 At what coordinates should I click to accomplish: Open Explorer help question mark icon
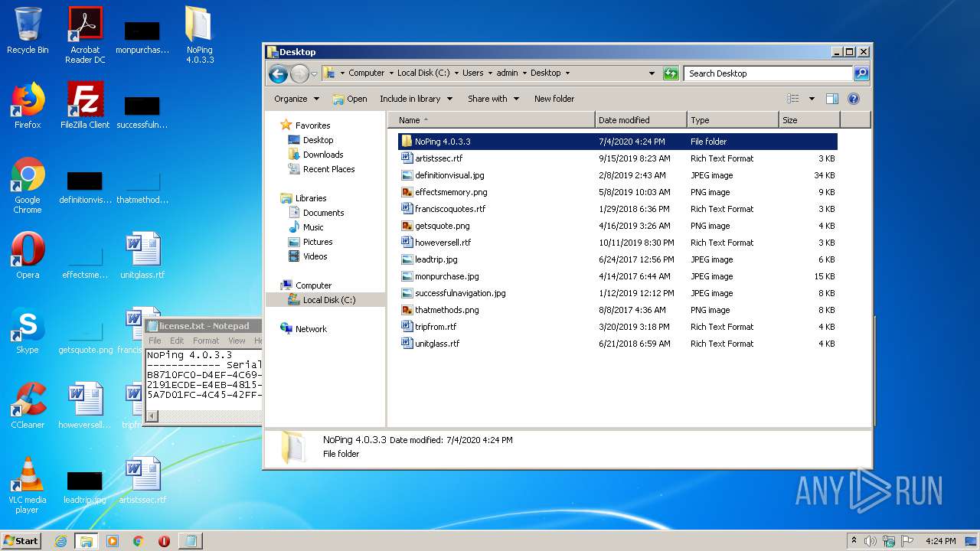click(854, 99)
